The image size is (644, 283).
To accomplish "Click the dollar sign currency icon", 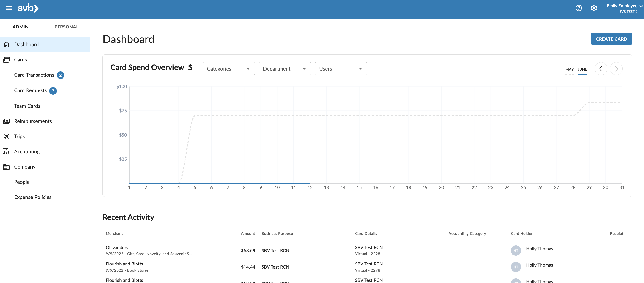I will [x=190, y=67].
